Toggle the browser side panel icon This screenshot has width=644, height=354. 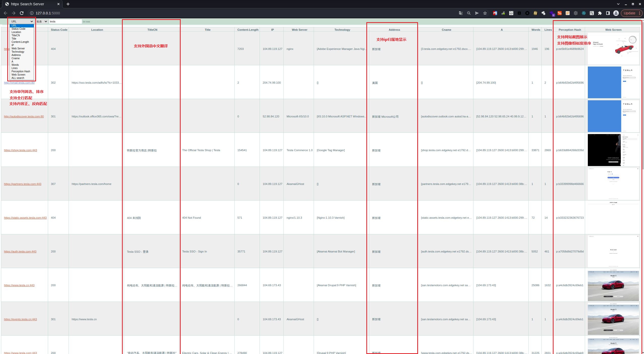coord(608,13)
